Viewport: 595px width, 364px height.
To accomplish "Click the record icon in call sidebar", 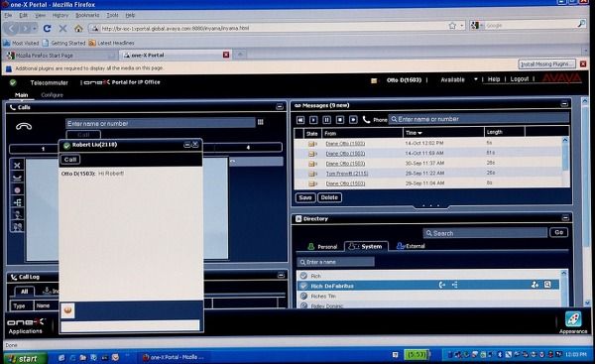I will point(17,189).
